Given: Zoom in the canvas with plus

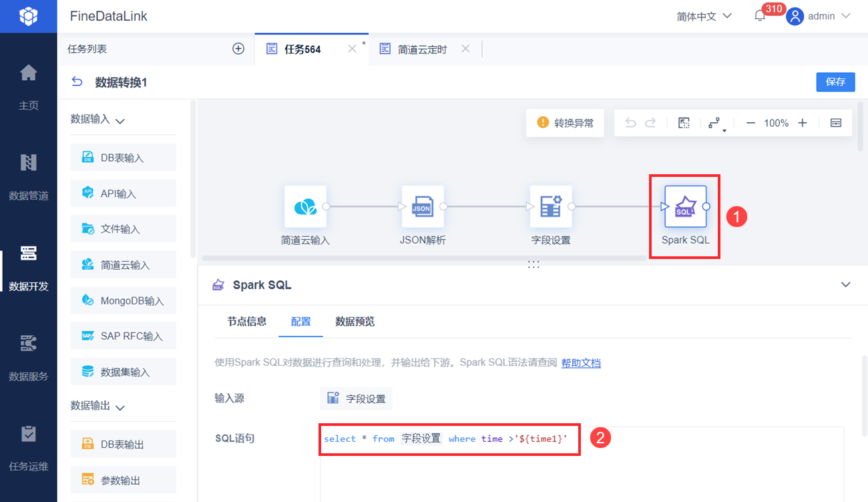Looking at the screenshot, I should (x=803, y=123).
